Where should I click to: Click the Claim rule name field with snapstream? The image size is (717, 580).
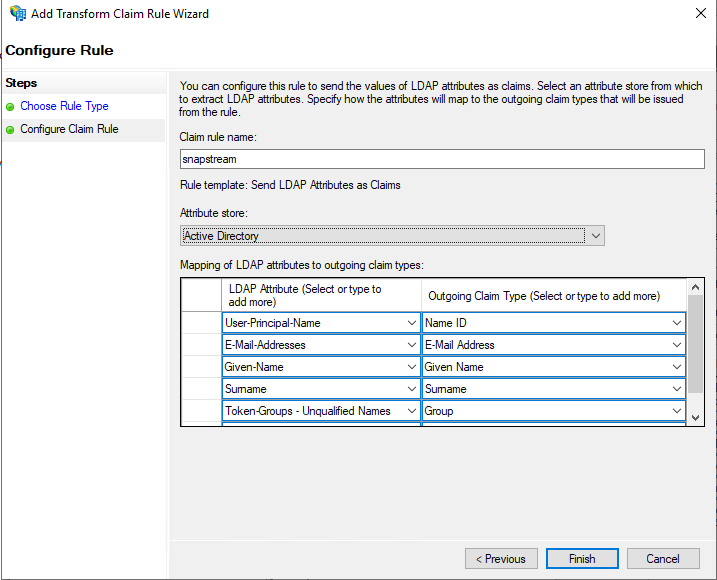coord(442,159)
